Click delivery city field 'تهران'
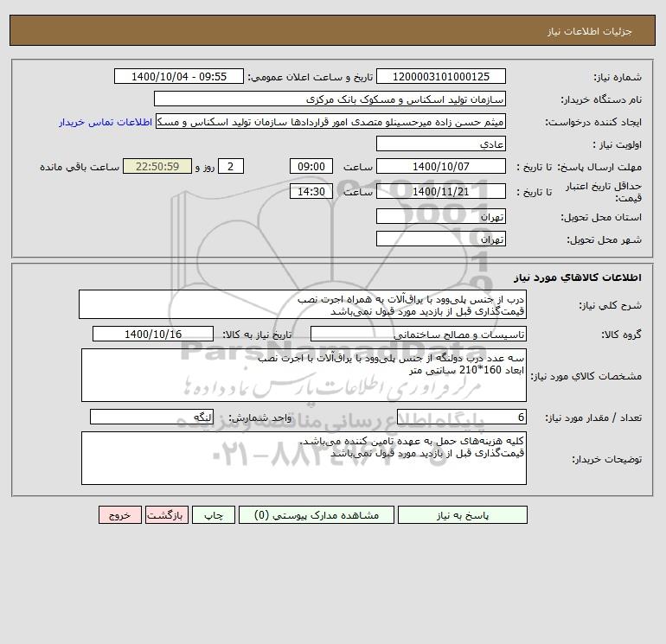The image size is (666, 644). pyautogui.click(x=441, y=239)
